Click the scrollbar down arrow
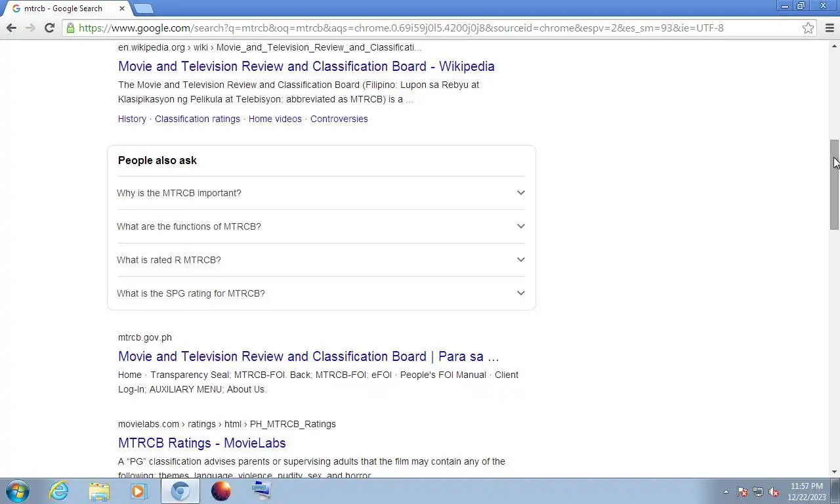This screenshot has width=840, height=504. pos(835,472)
